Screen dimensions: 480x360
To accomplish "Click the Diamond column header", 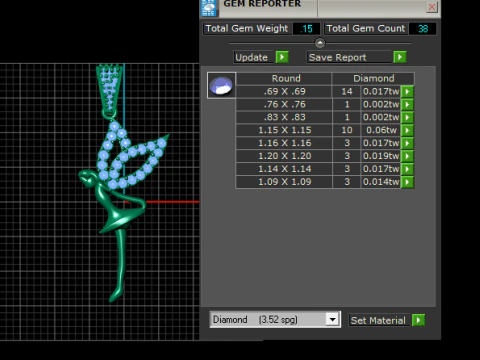I will click(x=373, y=79).
